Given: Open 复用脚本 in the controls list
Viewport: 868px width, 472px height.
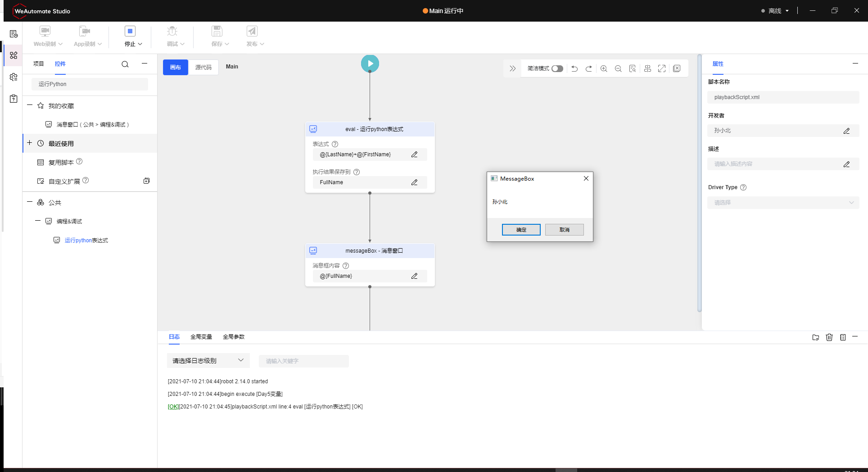Looking at the screenshot, I should tap(61, 163).
